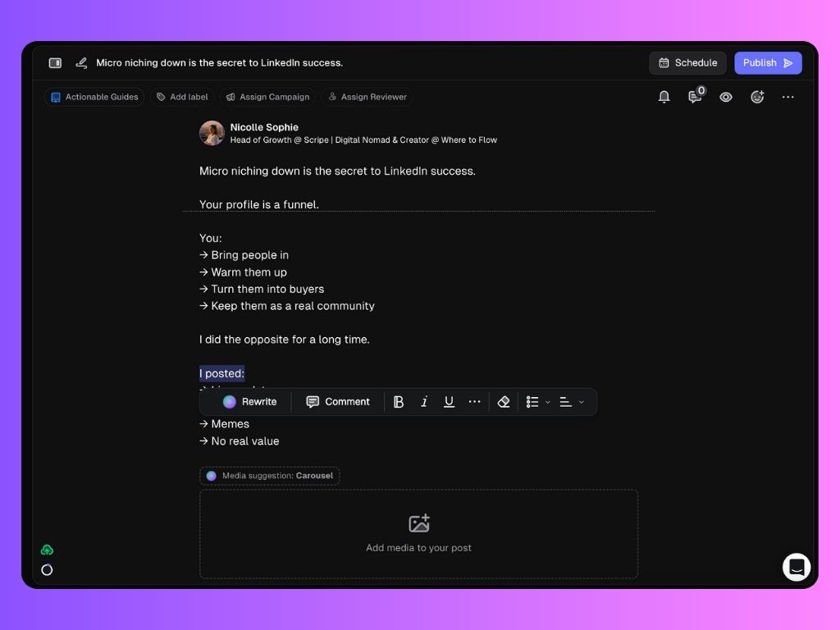Screen dimensions: 840x630
Task: Open notifications via the bell icon
Action: (664, 97)
